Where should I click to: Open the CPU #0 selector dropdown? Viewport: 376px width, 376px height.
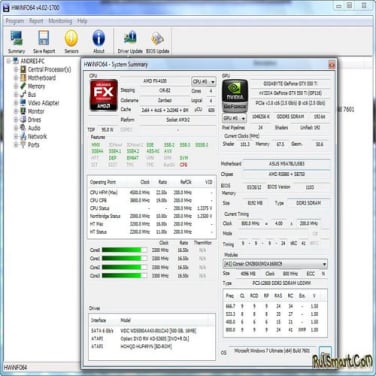204,82
